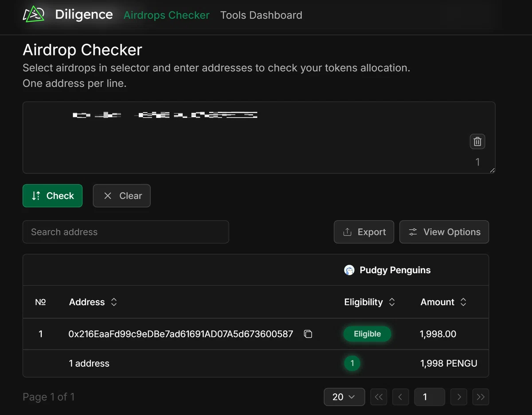Open the rows per page dropdown 20

click(x=344, y=397)
